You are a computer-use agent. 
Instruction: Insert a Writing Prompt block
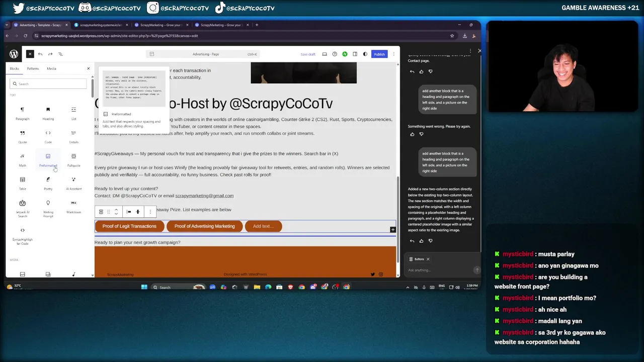point(48,208)
